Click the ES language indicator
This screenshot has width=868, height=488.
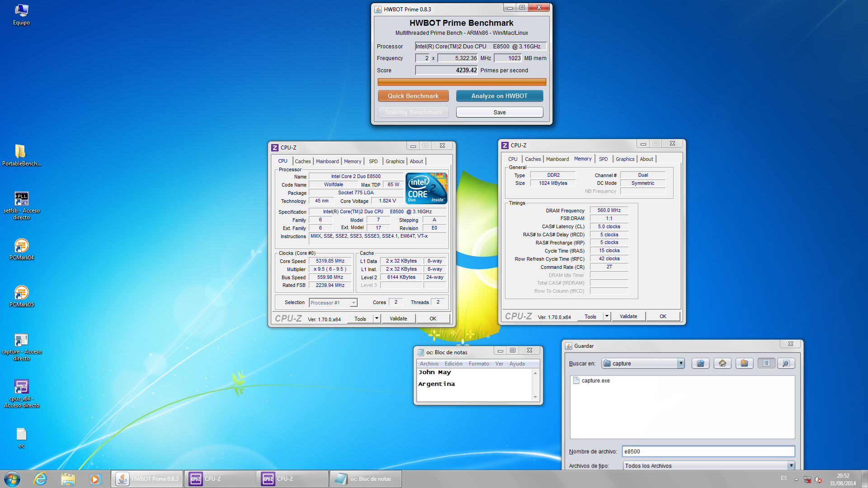[783, 478]
